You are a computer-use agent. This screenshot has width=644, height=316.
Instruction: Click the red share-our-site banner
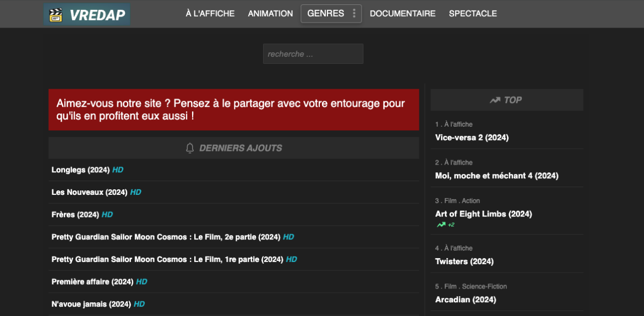[233, 110]
